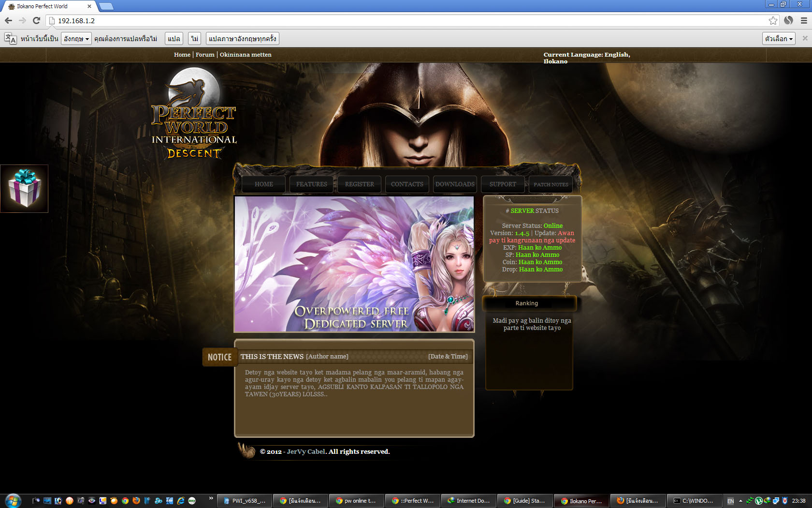Screen dimensions: 812x508
Task: Dismiss the translate bar with the X
Action: click(x=805, y=38)
